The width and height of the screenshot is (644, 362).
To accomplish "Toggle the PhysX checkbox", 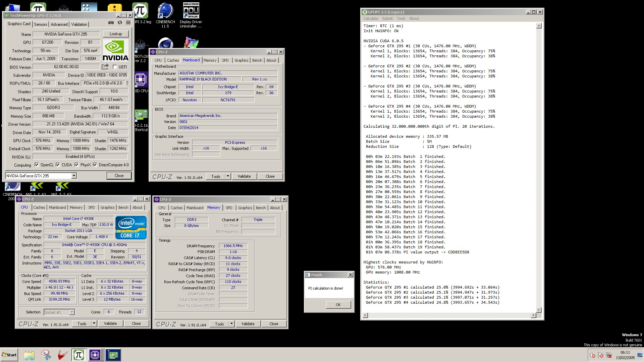I will [76, 165].
